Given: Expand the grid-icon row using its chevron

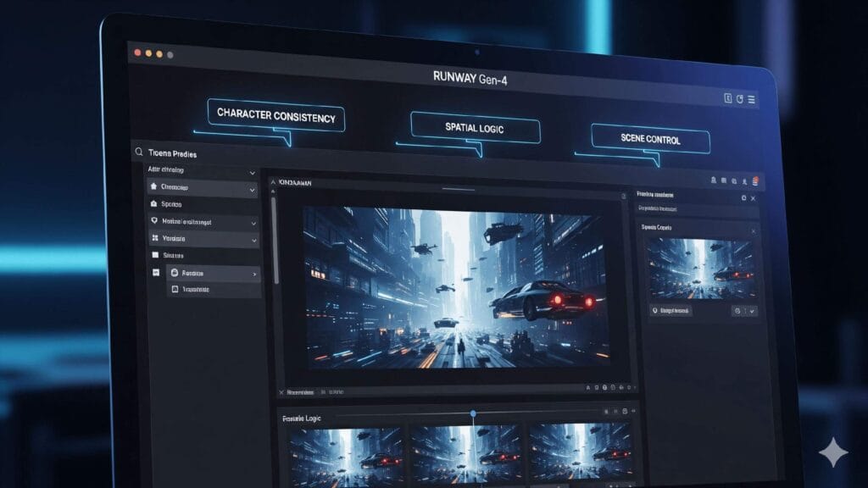Looking at the screenshot, I should point(254,241).
